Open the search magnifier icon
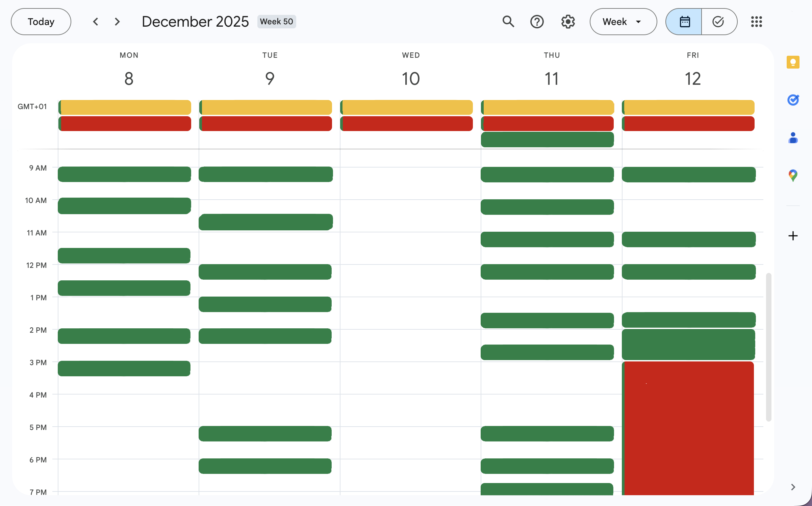Viewport: 812px width, 506px height. tap(508, 22)
